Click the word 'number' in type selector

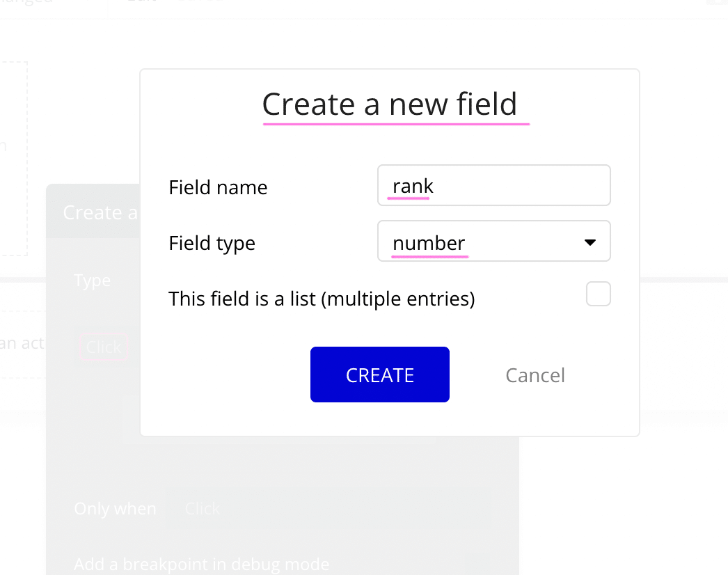pyautogui.click(x=429, y=243)
